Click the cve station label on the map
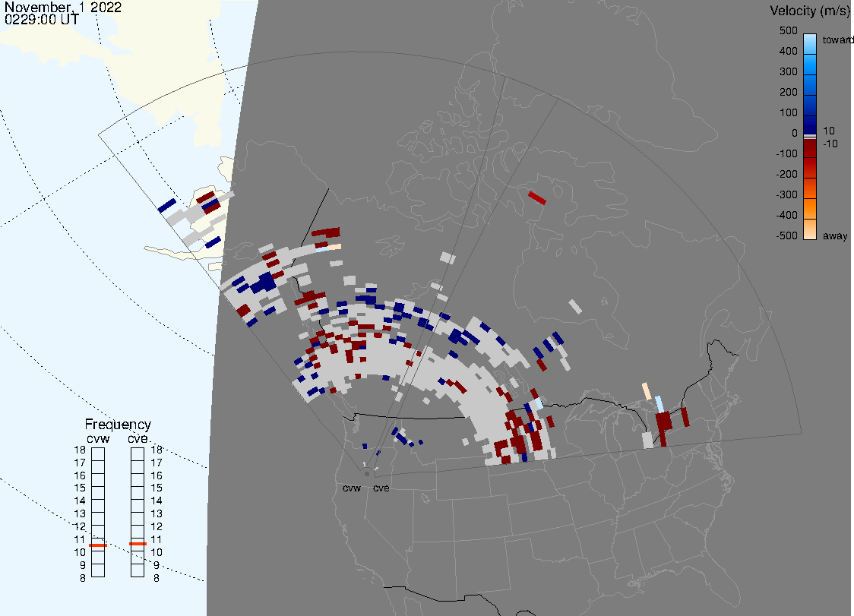Viewport: 854px width, 616px height. click(381, 488)
